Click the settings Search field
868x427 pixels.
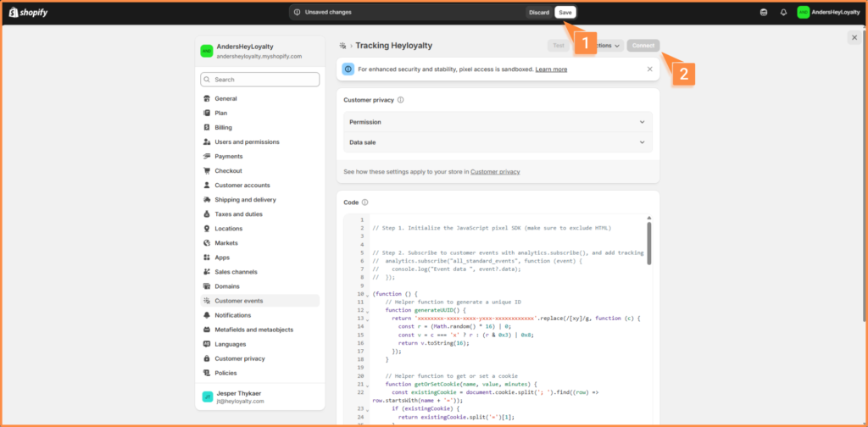click(260, 80)
